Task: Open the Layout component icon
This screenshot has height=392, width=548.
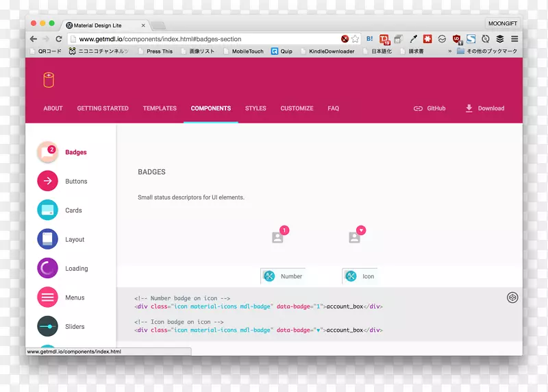Action: 47,239
